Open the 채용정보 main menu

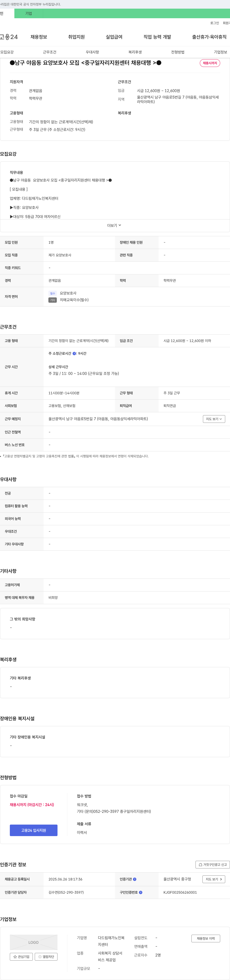[x=39, y=37]
